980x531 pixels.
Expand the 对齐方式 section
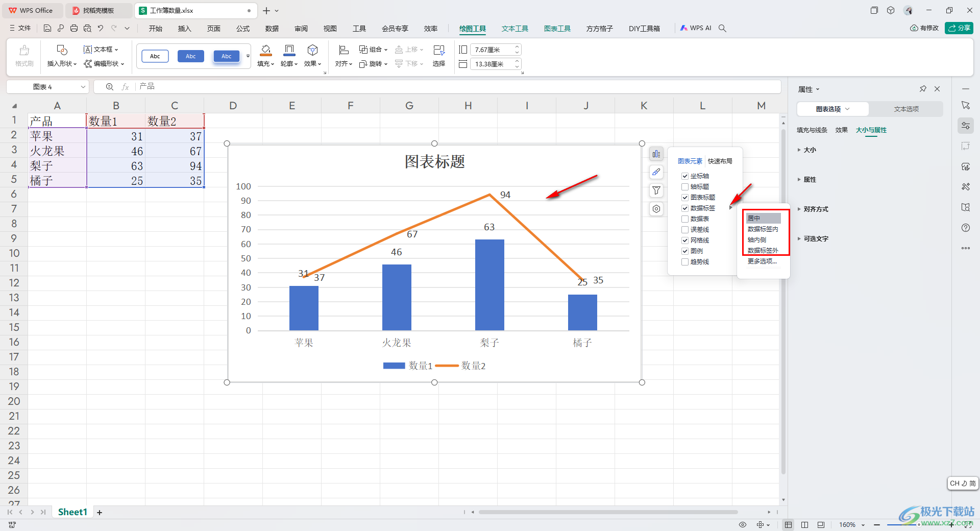pos(813,209)
